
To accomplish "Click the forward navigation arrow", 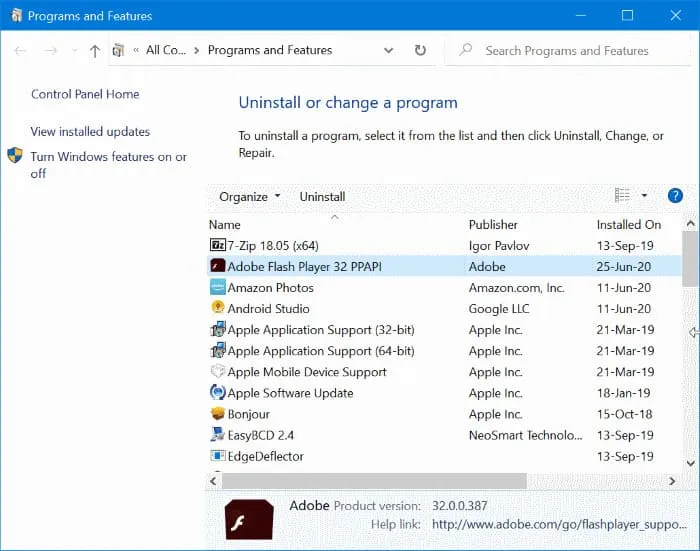I will (50, 51).
